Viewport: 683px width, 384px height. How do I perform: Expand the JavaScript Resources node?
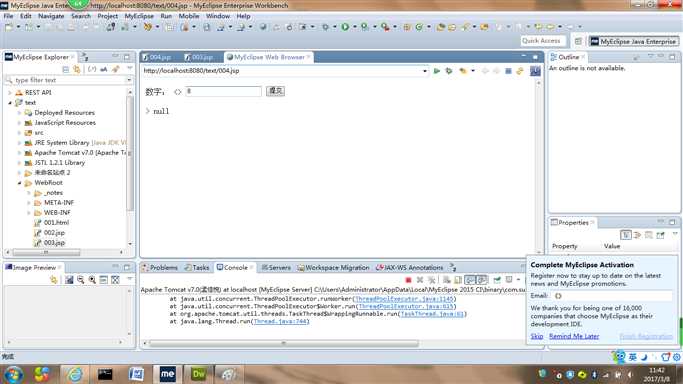(19, 123)
